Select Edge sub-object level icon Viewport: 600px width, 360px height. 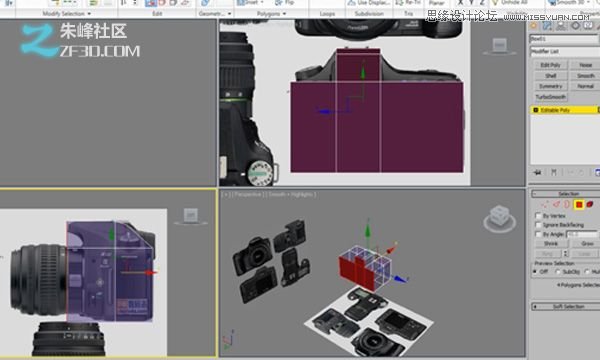click(x=556, y=205)
